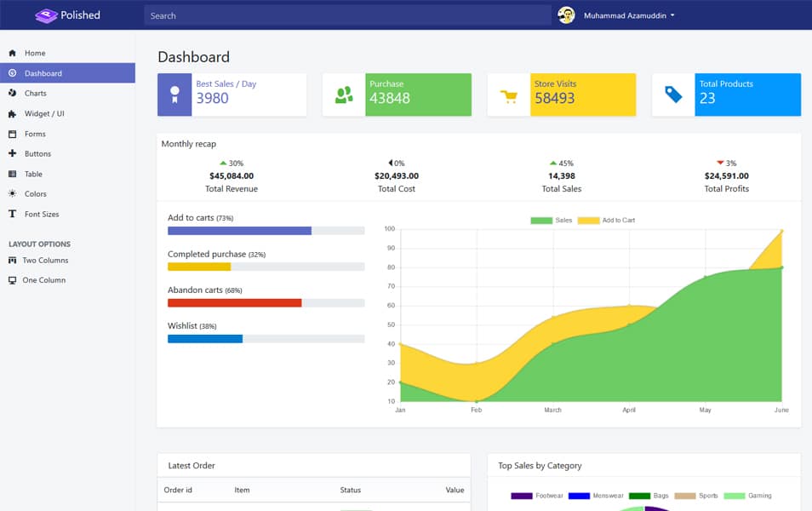Viewport: 812px width, 511px height.
Task: Click the Store Visits shopping cart icon
Action: coord(508,94)
